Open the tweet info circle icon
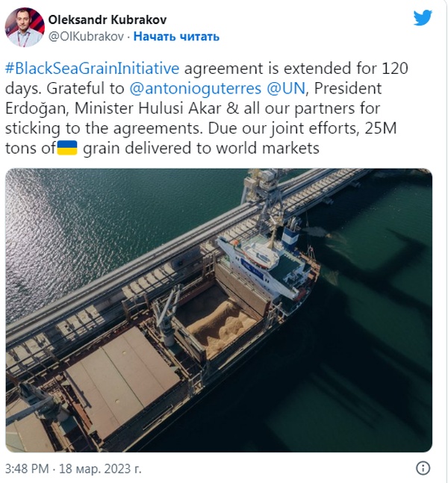This screenshot has height=483, width=448. tap(423, 468)
